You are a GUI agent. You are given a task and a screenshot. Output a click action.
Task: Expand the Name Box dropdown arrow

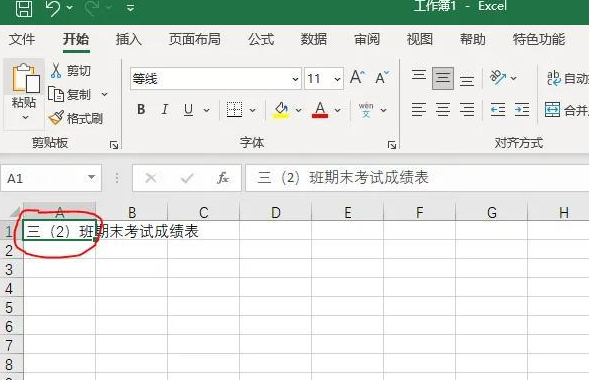tap(91, 178)
